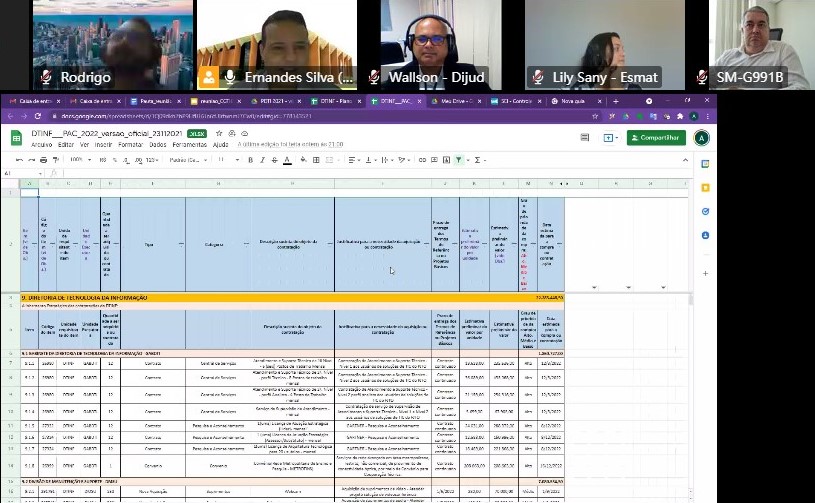
Task: Insert link using the toolbar link icon
Action: pyautogui.click(x=420, y=160)
